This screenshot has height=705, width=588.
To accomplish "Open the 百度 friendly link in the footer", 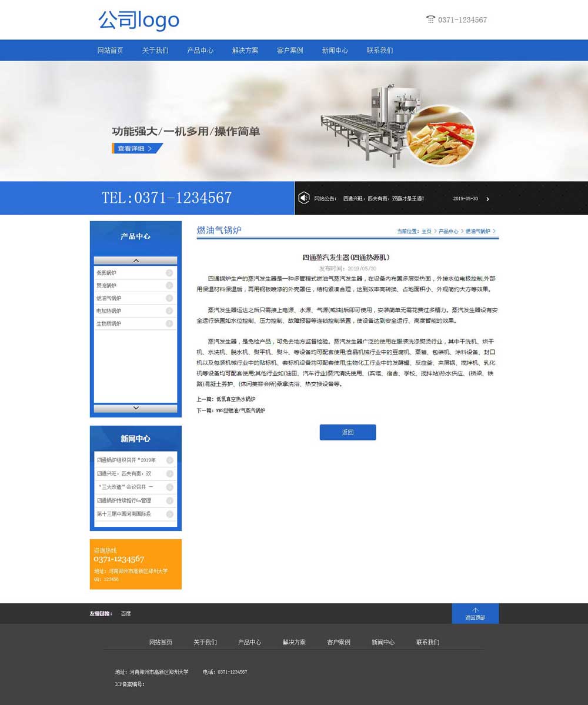I will point(126,614).
